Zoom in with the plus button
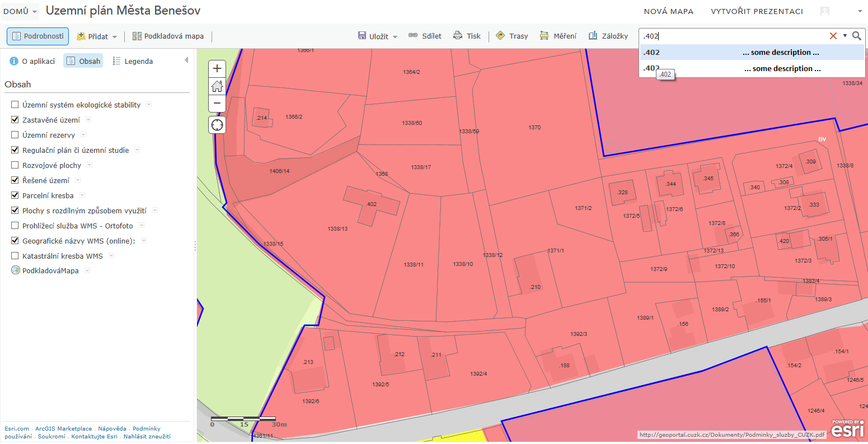This screenshot has height=444, width=868. (217, 69)
